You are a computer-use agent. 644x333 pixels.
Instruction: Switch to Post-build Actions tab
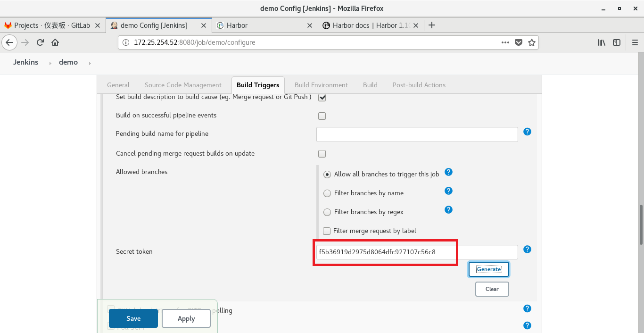click(419, 85)
